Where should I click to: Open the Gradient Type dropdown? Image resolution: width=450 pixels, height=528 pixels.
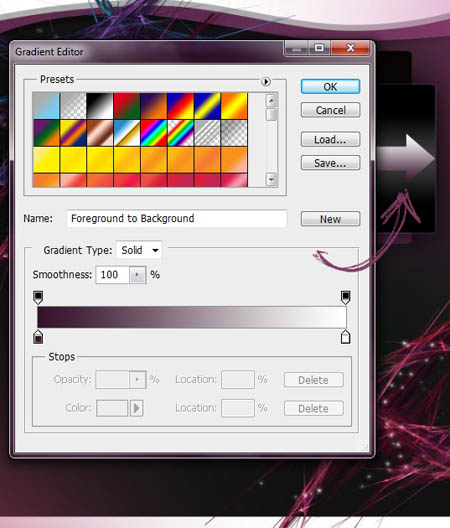(x=139, y=250)
